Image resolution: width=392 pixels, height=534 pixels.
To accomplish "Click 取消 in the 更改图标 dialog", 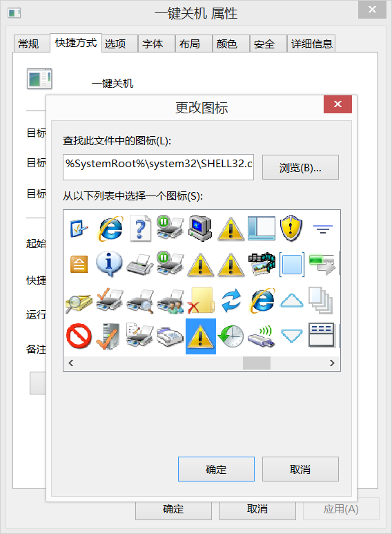I will coord(300,469).
